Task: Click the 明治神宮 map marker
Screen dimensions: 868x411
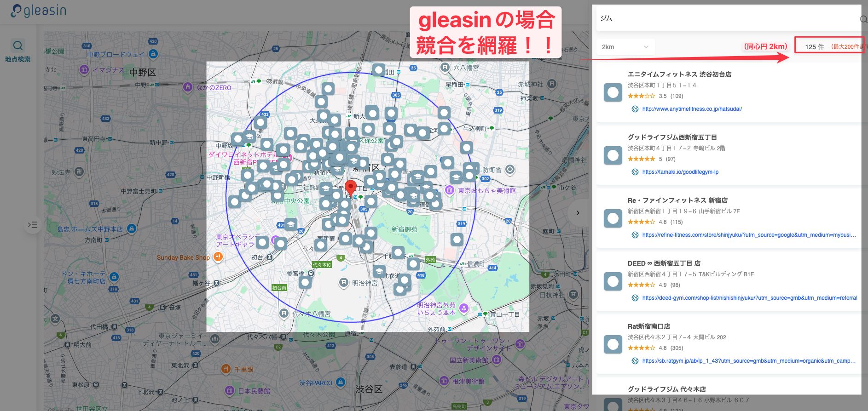Action: coord(344,283)
